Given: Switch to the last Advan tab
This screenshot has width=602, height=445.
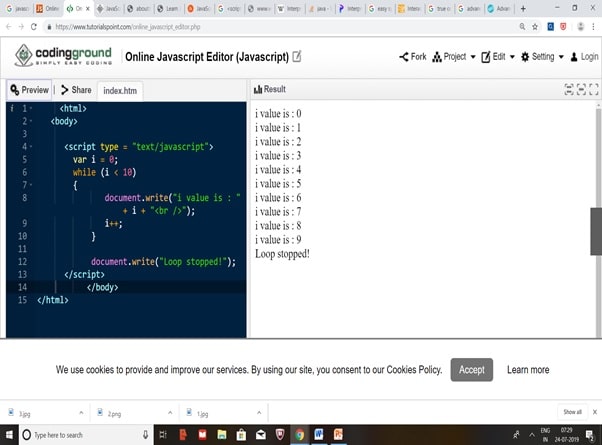Looking at the screenshot, I should point(499,8).
